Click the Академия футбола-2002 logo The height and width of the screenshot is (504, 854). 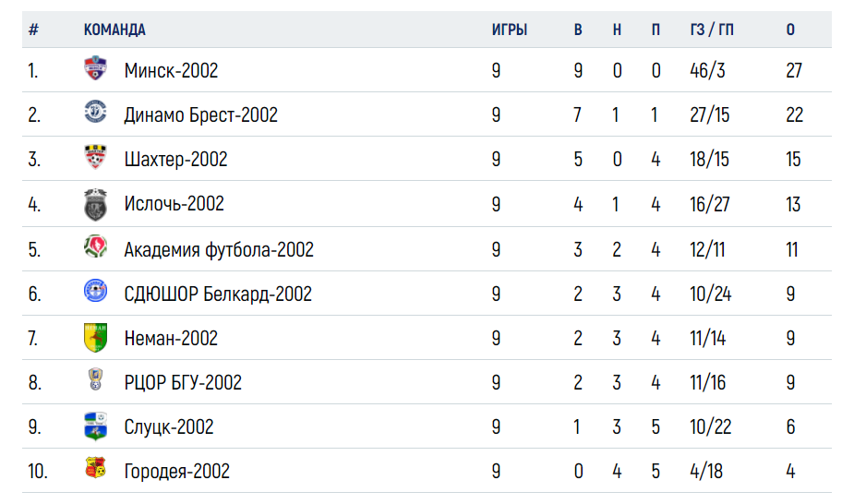coord(95,246)
